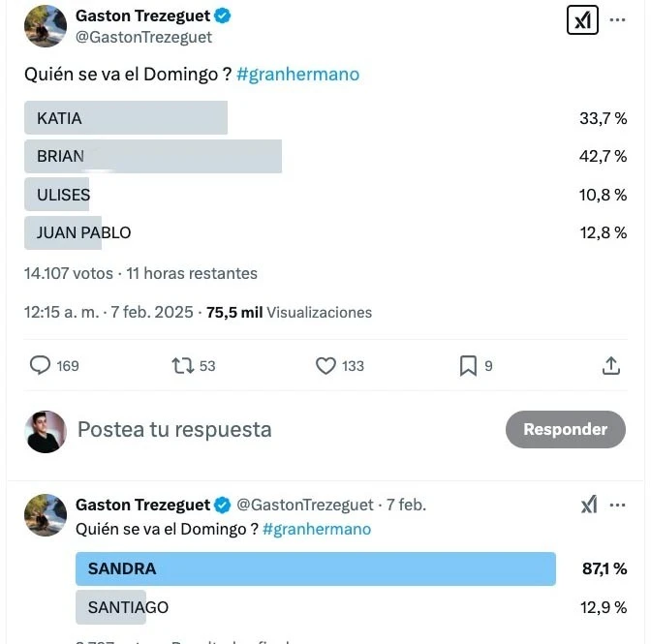
Task: Click verified badge beside Gaston Trezeguet
Action: pyautogui.click(x=222, y=16)
